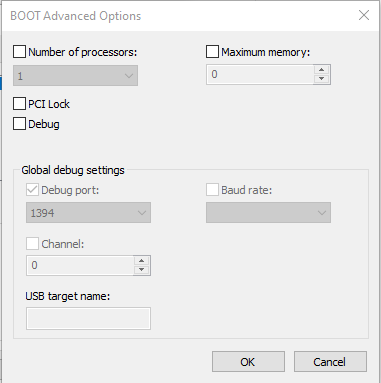This screenshot has width=381, height=383.
Task: Click the Channel number field
Action: (x=80, y=265)
